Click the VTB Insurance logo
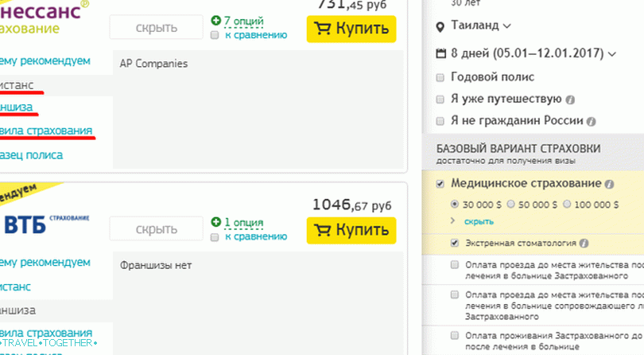This screenshot has width=644, height=355. tap(46, 224)
